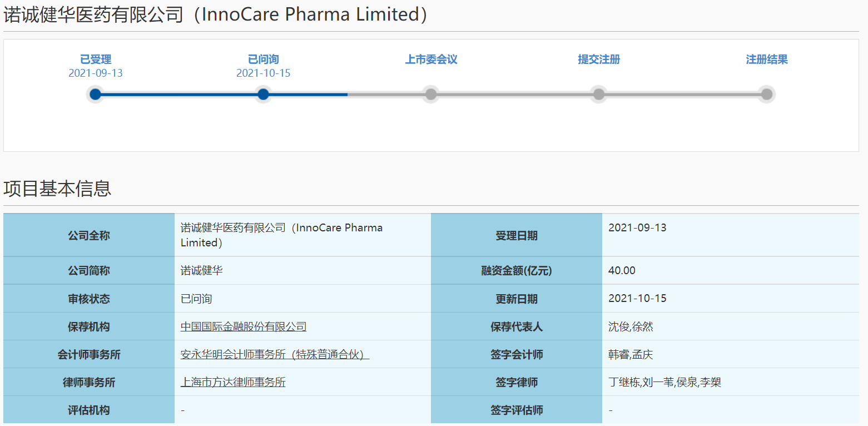Click the 签字评估师 label cell
The height and width of the screenshot is (426, 868).
pyautogui.click(x=517, y=410)
